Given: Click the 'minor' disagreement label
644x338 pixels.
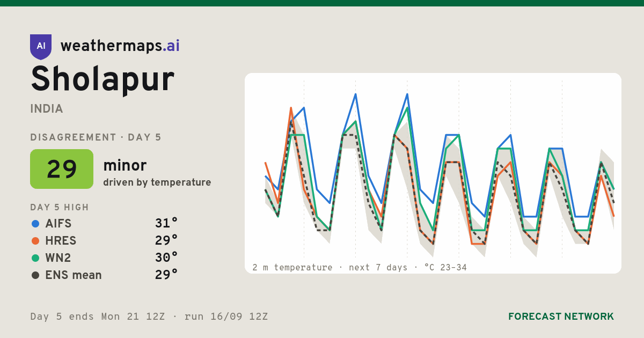Looking at the screenshot, I should coord(125,165).
